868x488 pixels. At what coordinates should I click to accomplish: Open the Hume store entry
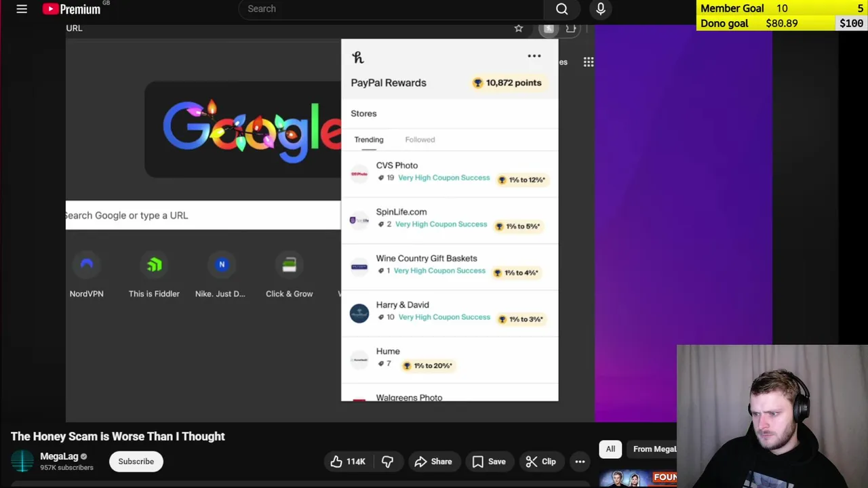coord(450,360)
